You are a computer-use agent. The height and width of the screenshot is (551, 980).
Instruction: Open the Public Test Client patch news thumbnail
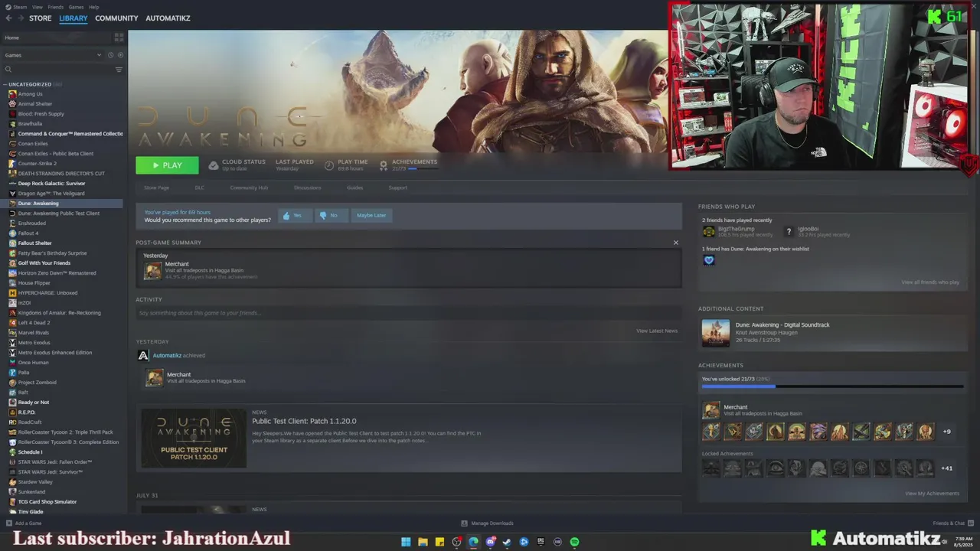coord(194,438)
